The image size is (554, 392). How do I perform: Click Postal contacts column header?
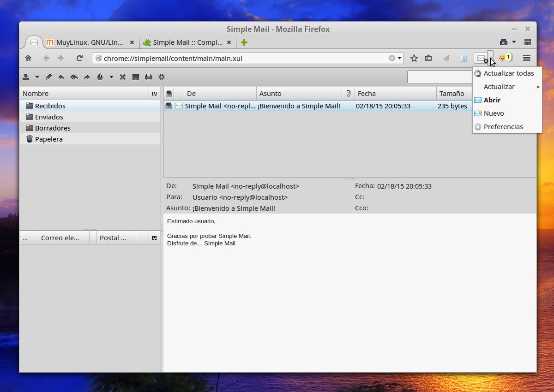[x=116, y=238]
